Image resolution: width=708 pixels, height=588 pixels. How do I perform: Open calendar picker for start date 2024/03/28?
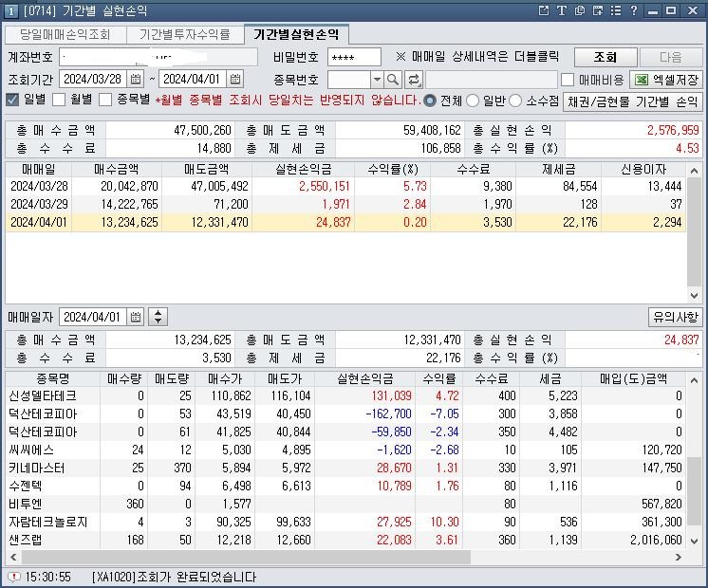tap(136, 80)
